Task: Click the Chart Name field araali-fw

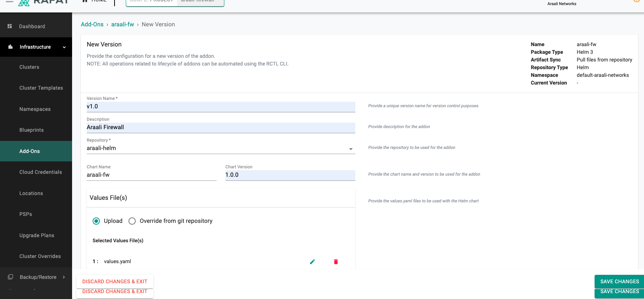Action: coord(151,175)
